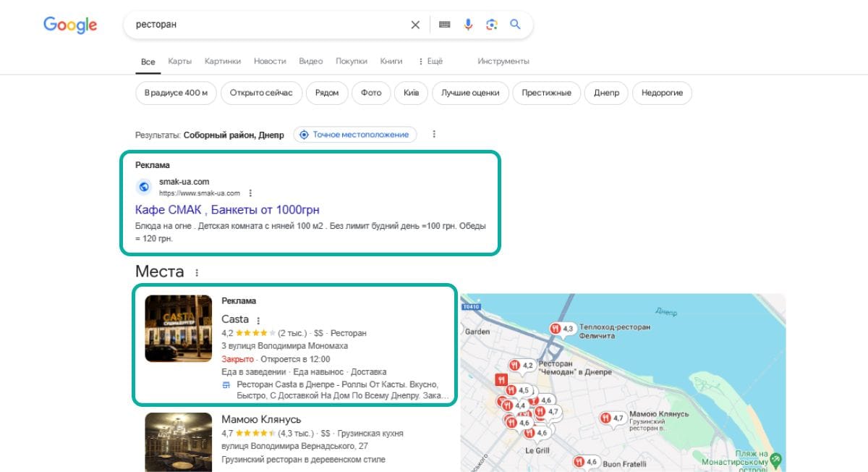Open the Casta restaurant listing title
Viewport: 868px width, 472px height.
235,319
